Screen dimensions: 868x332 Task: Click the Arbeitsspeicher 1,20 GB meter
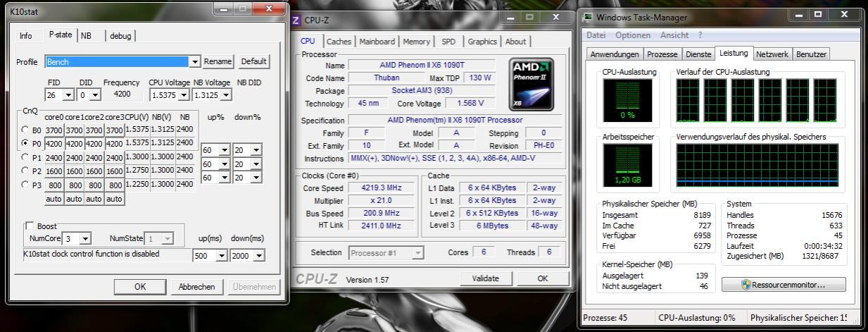[627, 165]
